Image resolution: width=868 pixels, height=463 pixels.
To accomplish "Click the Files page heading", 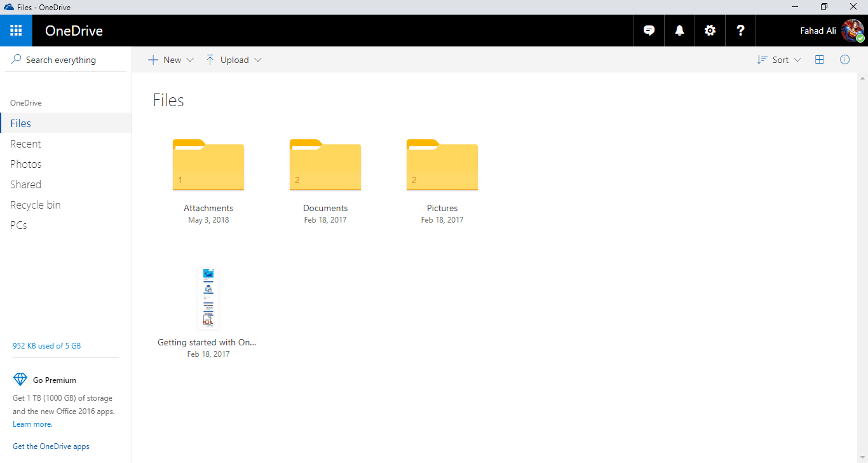I will click(x=168, y=100).
